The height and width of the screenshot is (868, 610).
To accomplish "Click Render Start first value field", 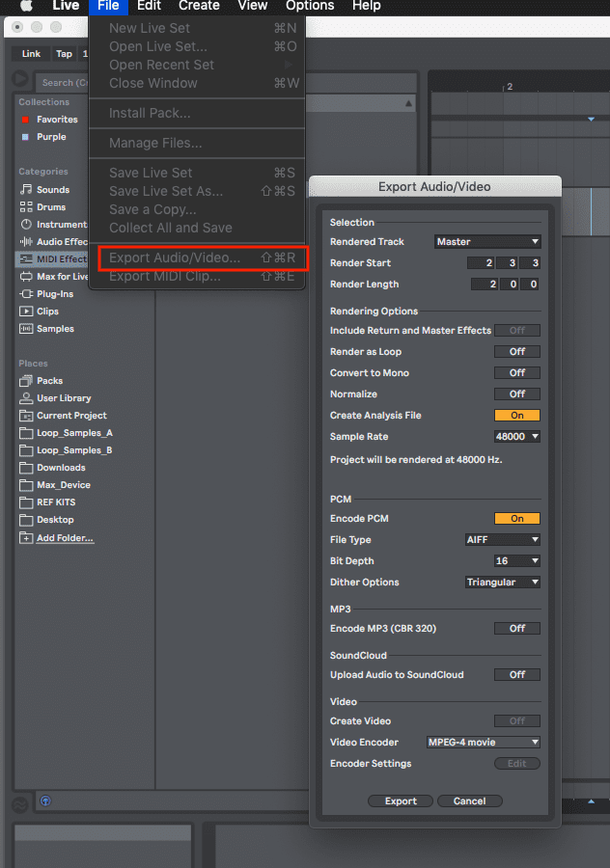I will 481,263.
